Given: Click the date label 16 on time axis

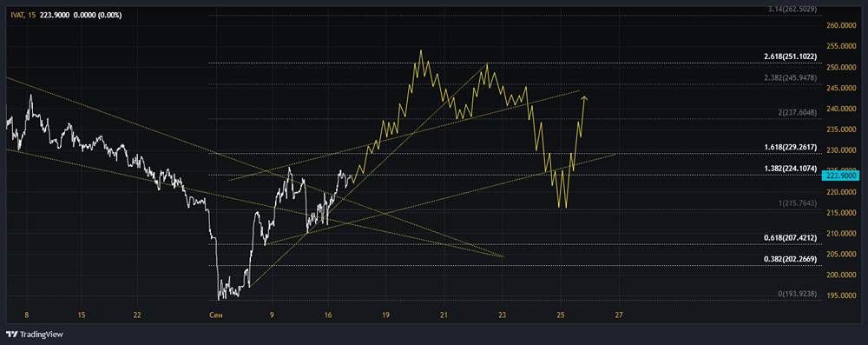Looking at the screenshot, I should 328,315.
